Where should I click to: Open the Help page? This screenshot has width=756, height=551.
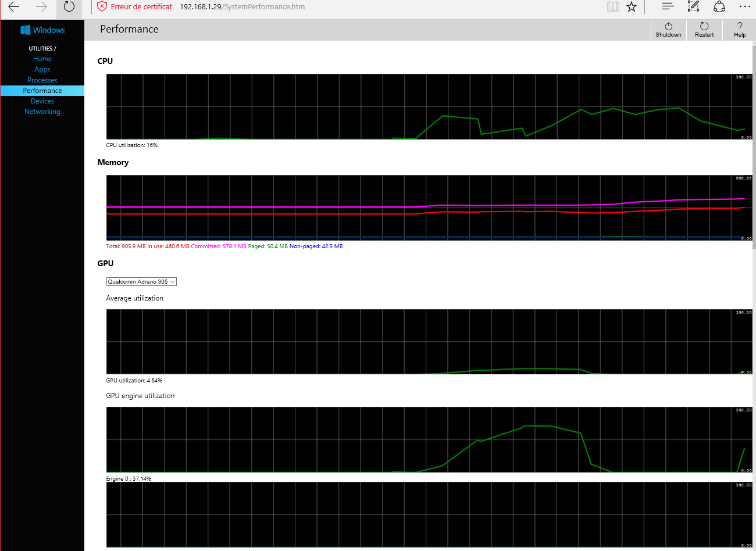pos(740,30)
